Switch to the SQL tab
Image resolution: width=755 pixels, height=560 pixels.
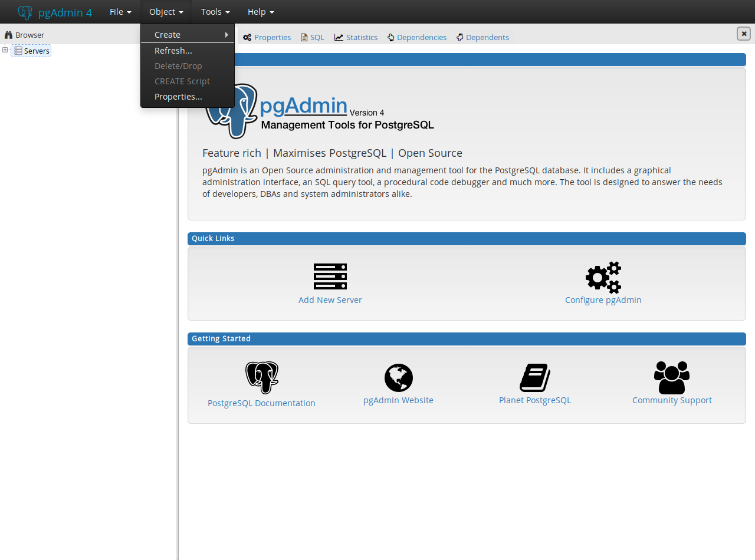pyautogui.click(x=313, y=37)
